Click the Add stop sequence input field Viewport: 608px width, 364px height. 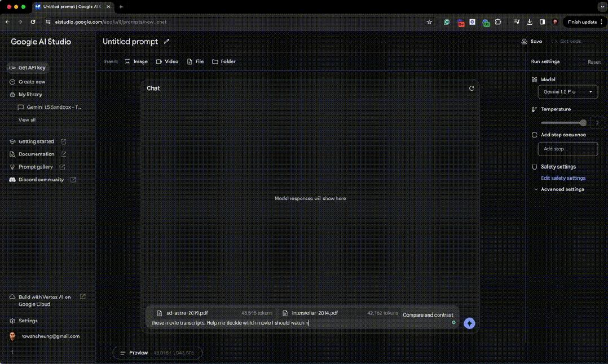tap(567, 149)
